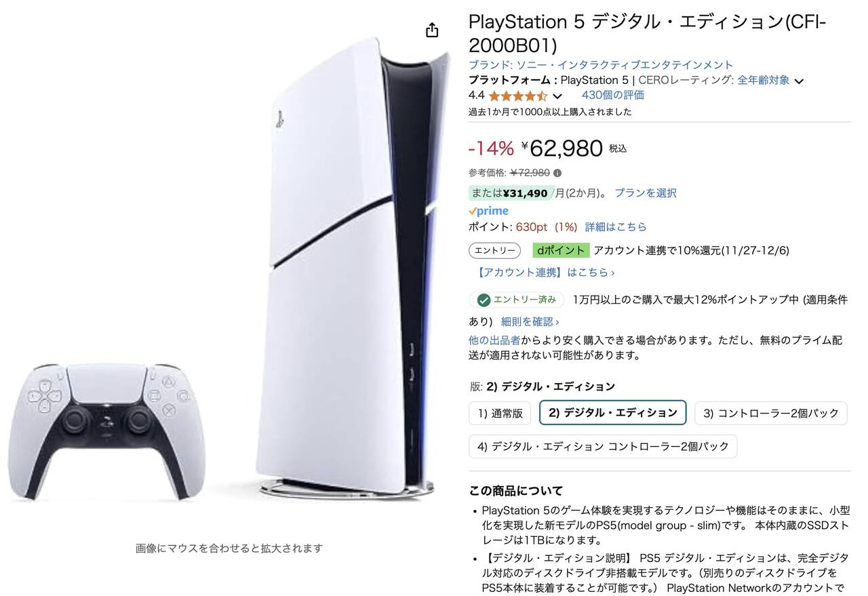This screenshot has height=596, width=868.
Task: Open the 細則を確認 details link
Action: [530, 321]
